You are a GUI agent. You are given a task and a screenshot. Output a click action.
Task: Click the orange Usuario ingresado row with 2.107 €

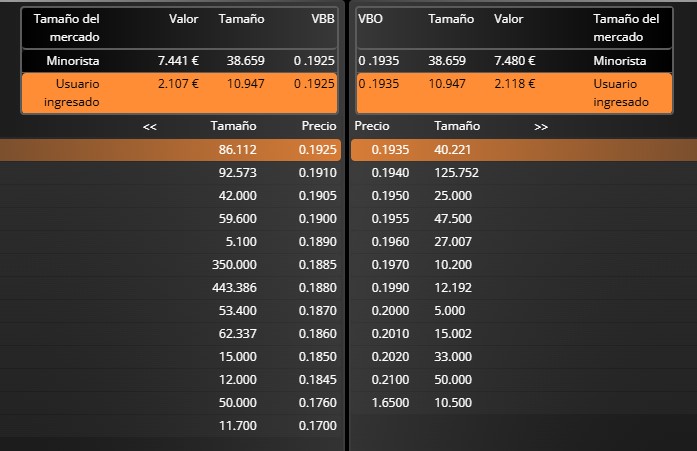point(180,93)
